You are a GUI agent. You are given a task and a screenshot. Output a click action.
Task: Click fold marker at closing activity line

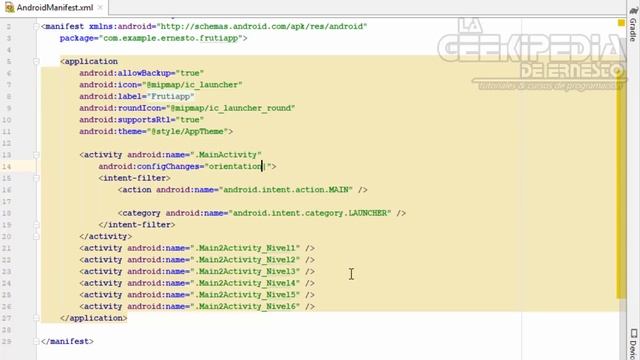pyautogui.click(x=36, y=237)
